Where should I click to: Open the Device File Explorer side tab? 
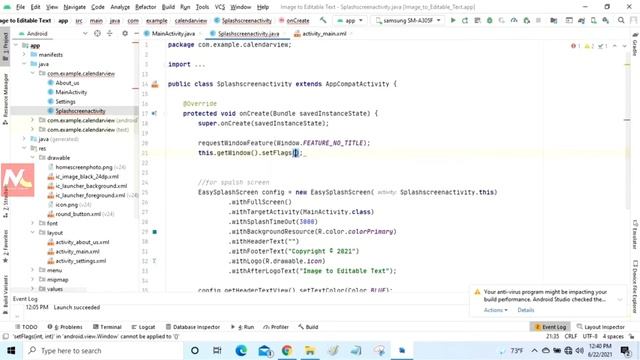[635, 286]
